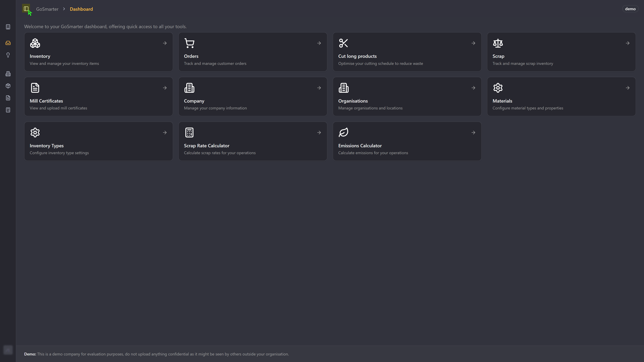Click the calculator icon in sidebar

[x=8, y=110]
